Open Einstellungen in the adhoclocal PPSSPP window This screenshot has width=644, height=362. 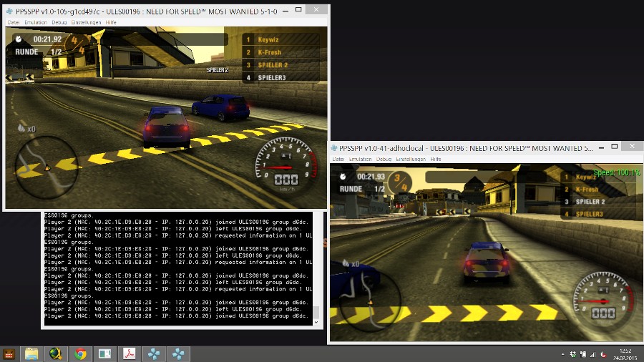point(411,159)
